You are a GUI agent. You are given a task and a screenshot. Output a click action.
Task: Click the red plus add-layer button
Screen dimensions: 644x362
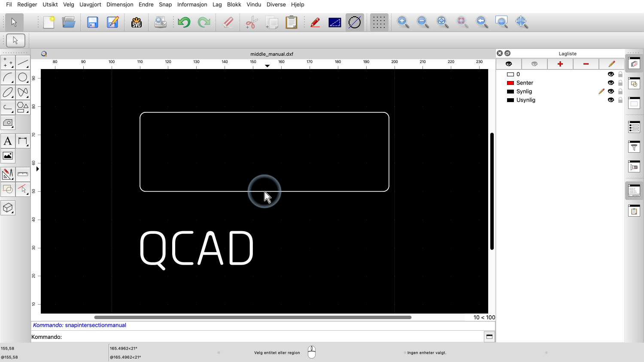click(560, 64)
